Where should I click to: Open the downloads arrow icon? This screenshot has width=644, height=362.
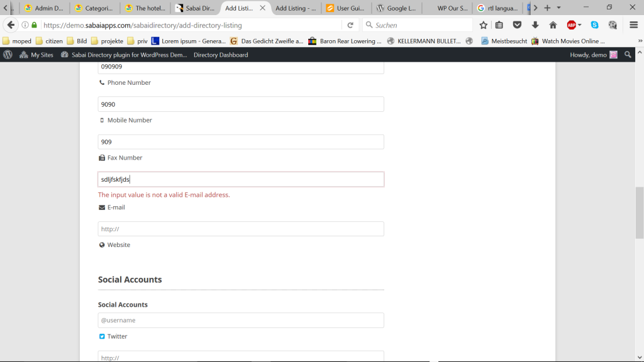[x=535, y=25]
